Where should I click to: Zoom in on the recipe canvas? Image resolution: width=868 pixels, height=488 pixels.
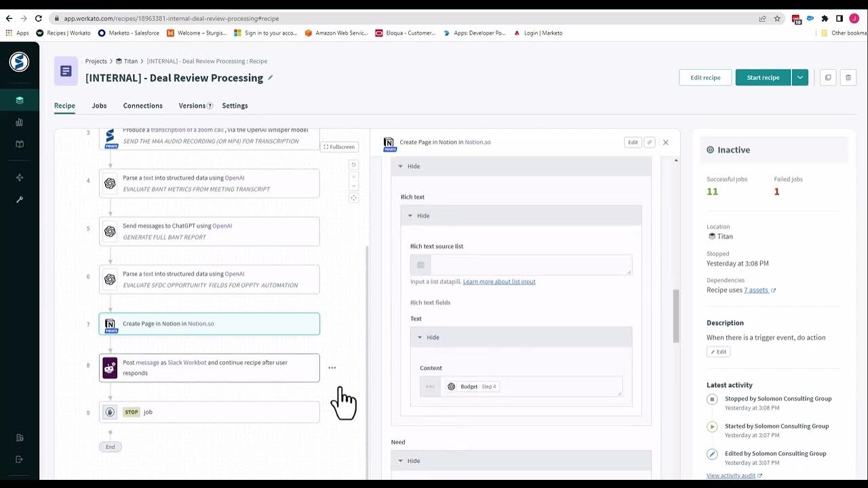(353, 176)
